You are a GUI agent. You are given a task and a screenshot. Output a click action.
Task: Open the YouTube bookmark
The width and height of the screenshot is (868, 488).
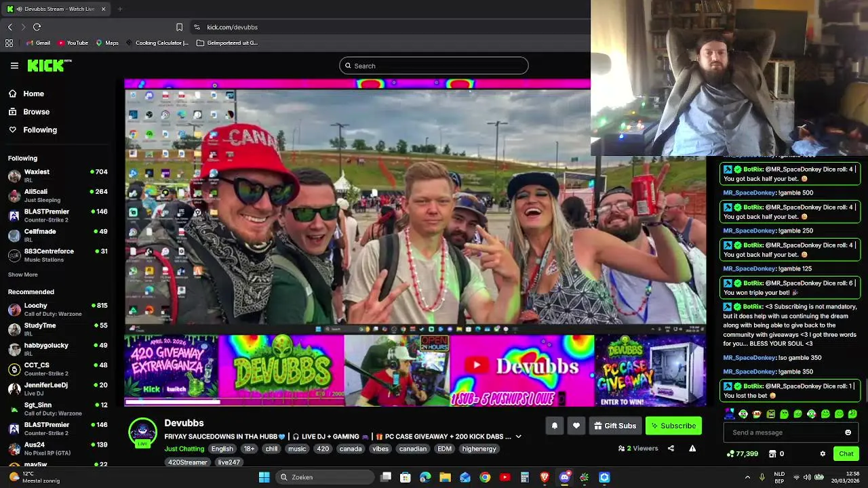[x=73, y=43]
